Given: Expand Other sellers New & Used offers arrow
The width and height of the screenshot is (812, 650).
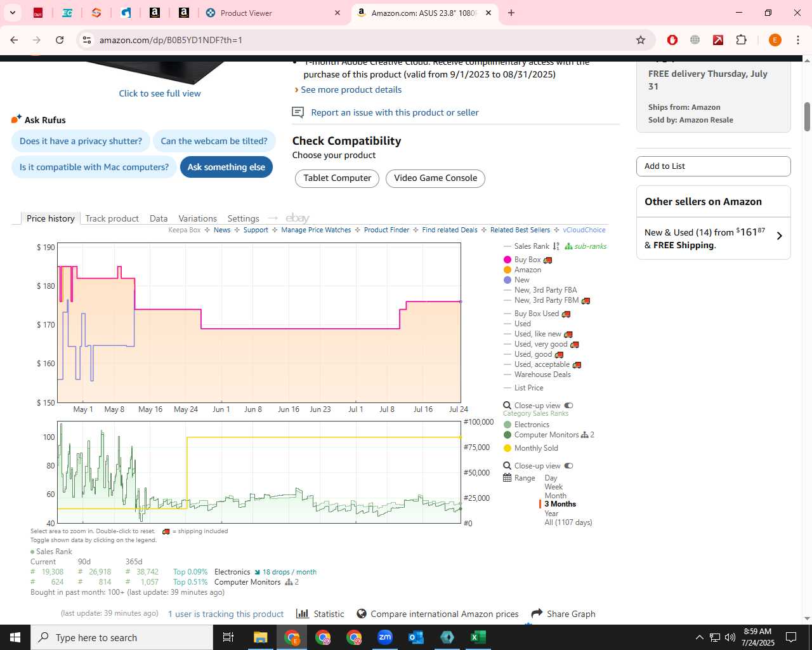Looking at the screenshot, I should 780,236.
